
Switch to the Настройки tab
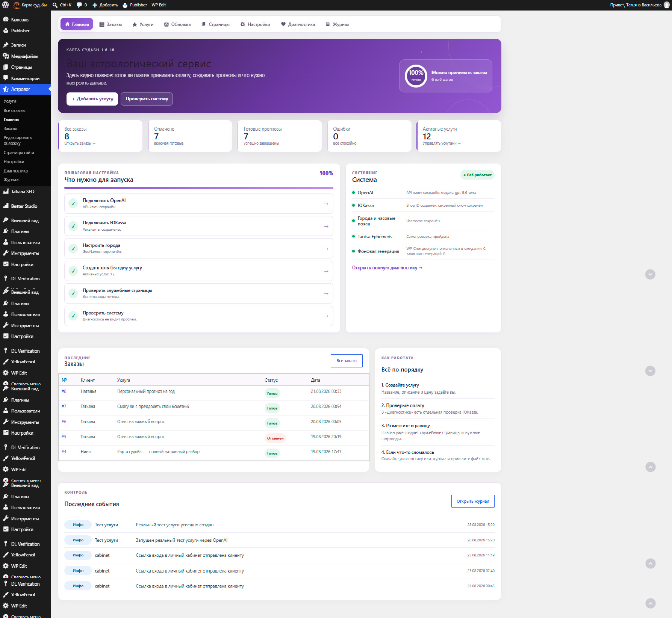tap(255, 24)
